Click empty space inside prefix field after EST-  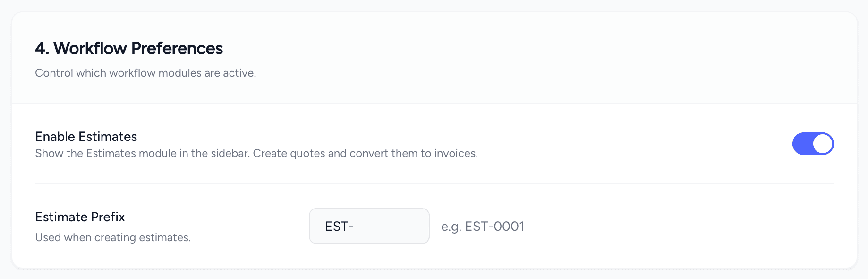(392, 226)
